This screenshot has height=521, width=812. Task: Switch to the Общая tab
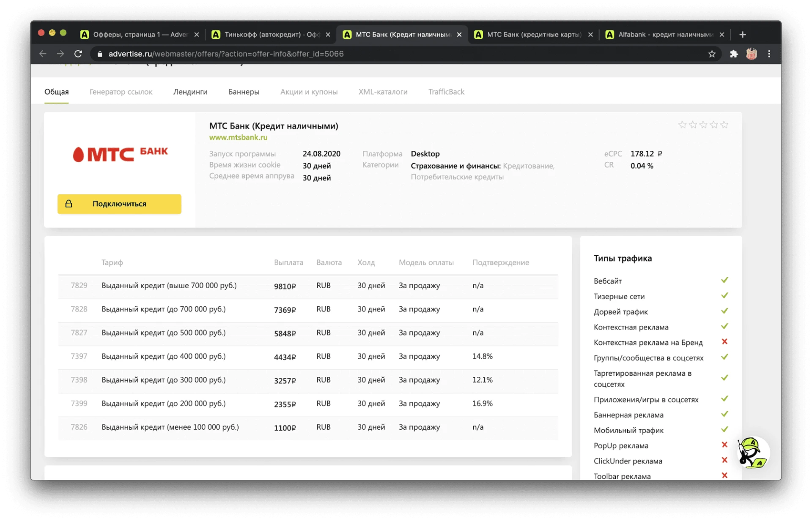(x=57, y=92)
